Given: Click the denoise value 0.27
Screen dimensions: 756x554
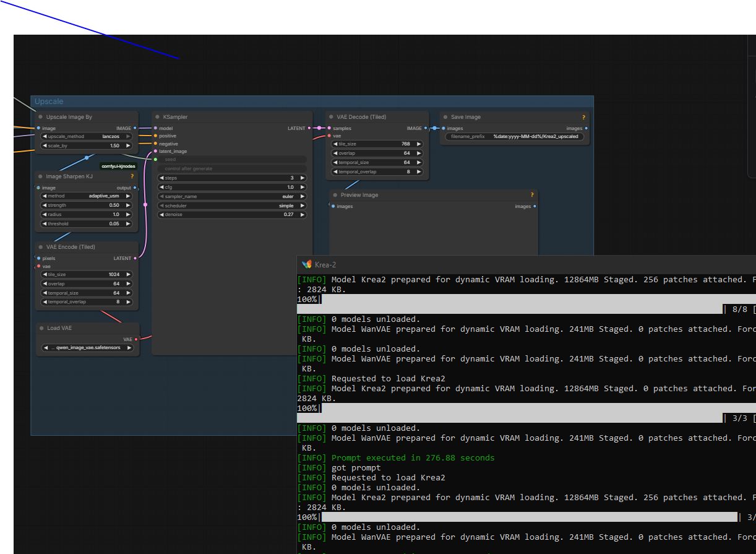Looking at the screenshot, I should (x=289, y=214).
